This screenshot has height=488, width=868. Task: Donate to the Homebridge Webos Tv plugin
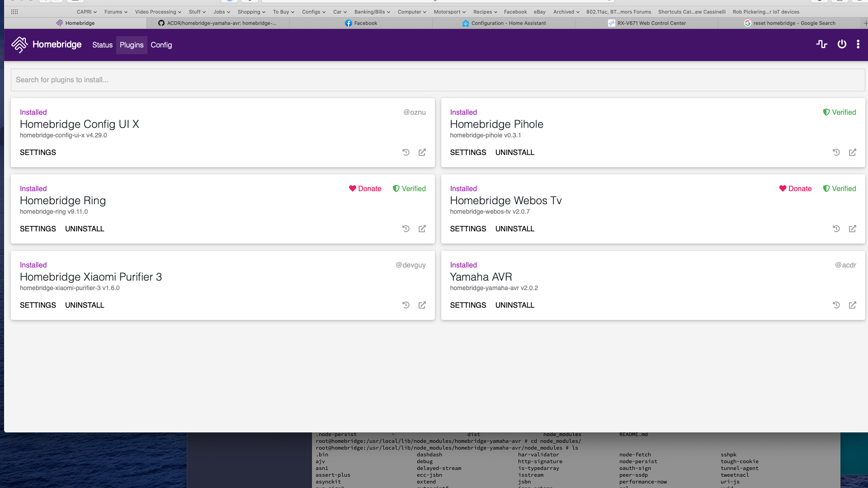tap(795, 188)
